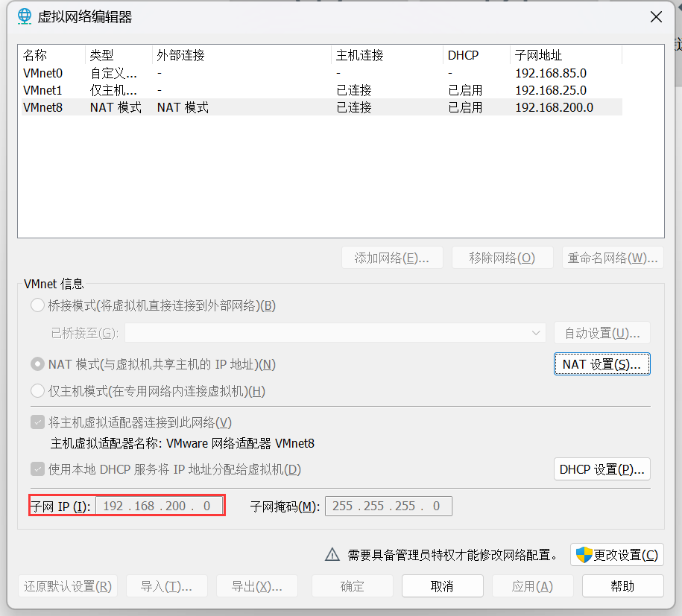Viewport: 682px width, 616px height.
Task: Click the 子网掩码 input field
Action: (387, 507)
